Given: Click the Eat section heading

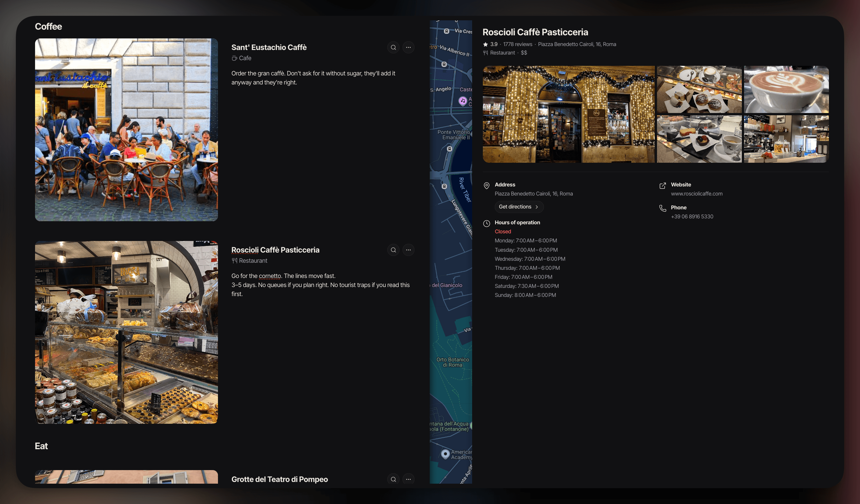Looking at the screenshot, I should point(41,446).
